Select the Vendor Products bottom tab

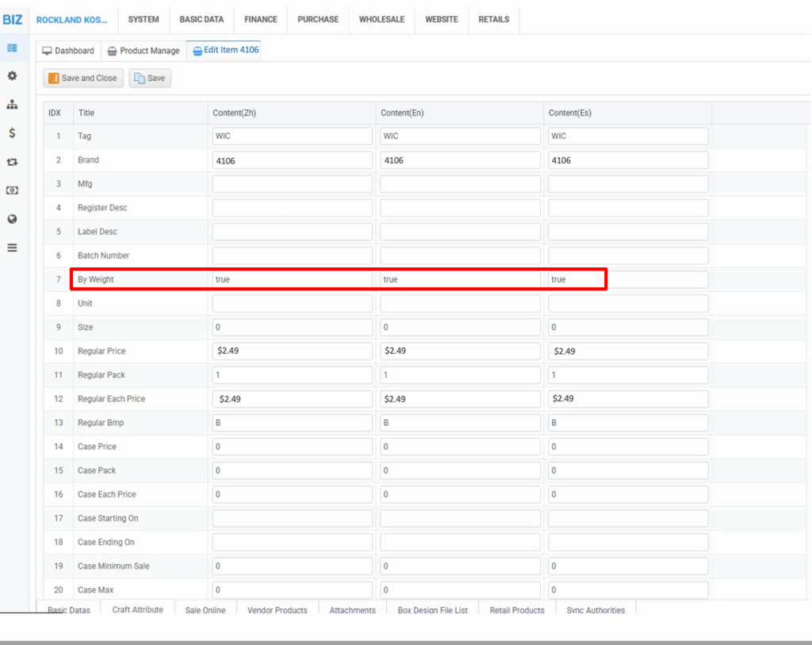point(277,610)
